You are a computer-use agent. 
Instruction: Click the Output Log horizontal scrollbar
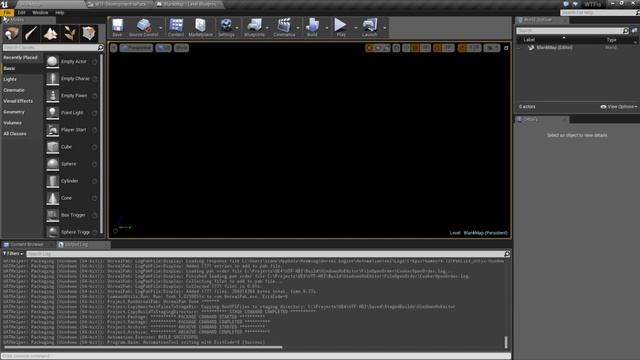pyautogui.click(x=143, y=348)
